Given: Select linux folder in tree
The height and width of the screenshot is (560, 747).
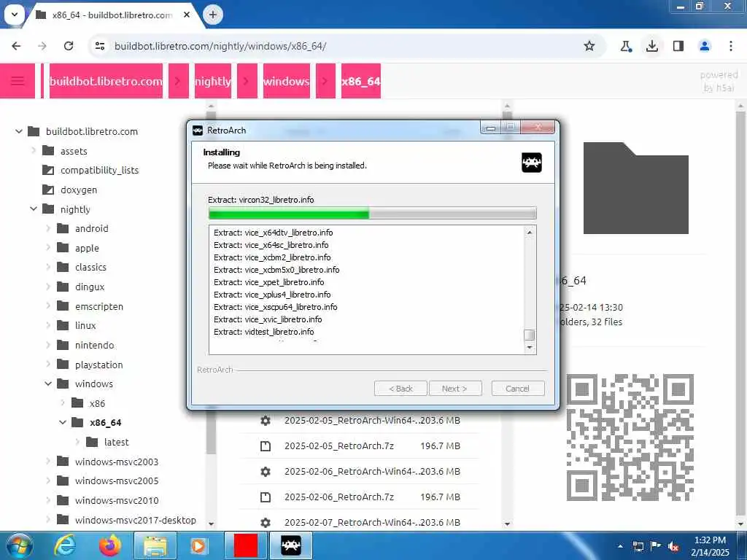Looking at the screenshot, I should (76, 325).
